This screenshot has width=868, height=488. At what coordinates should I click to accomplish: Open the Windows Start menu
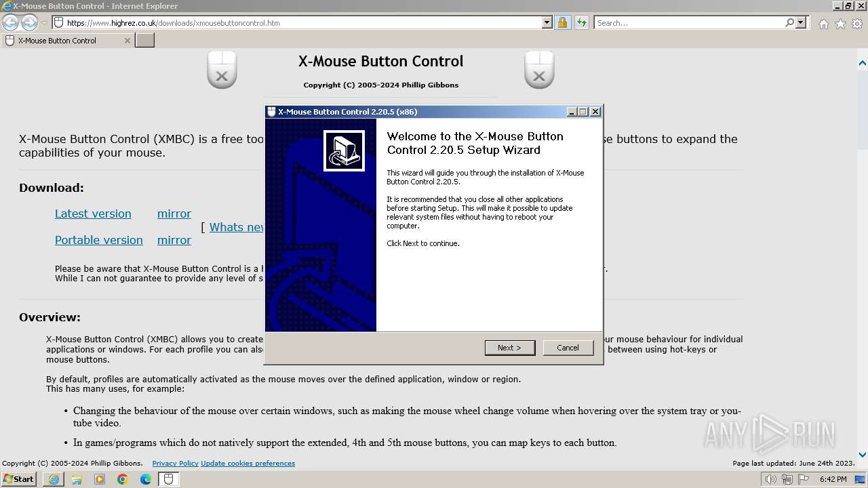click(19, 479)
